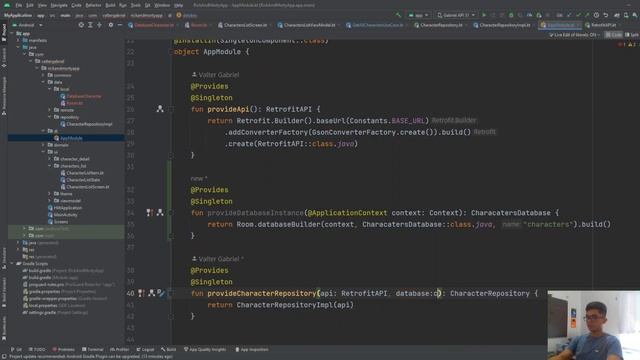Click gutter dependency icon on line 26
Viewport: 640px width, 360px height.
pyautogui.click(x=160, y=109)
